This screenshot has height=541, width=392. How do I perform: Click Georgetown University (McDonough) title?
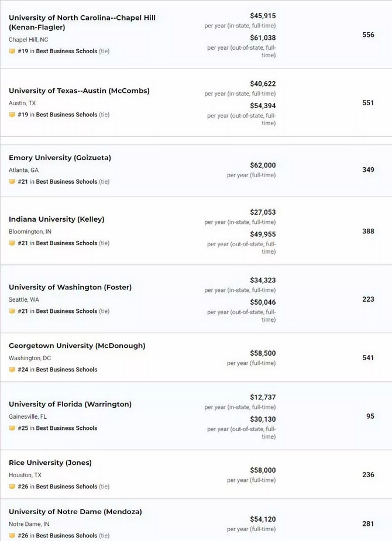click(77, 346)
